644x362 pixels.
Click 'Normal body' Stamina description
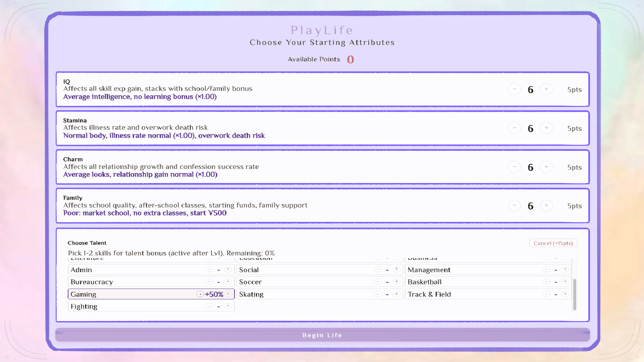click(164, 135)
